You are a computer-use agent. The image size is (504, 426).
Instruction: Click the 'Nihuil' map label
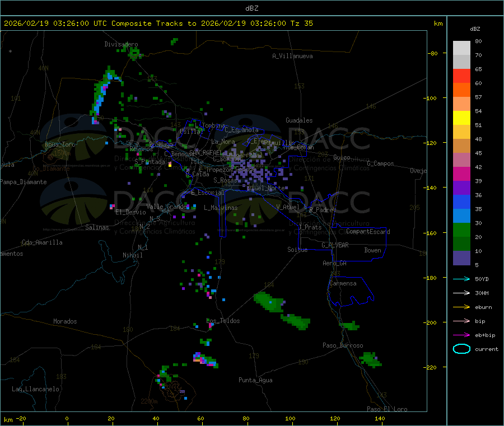coord(133,255)
